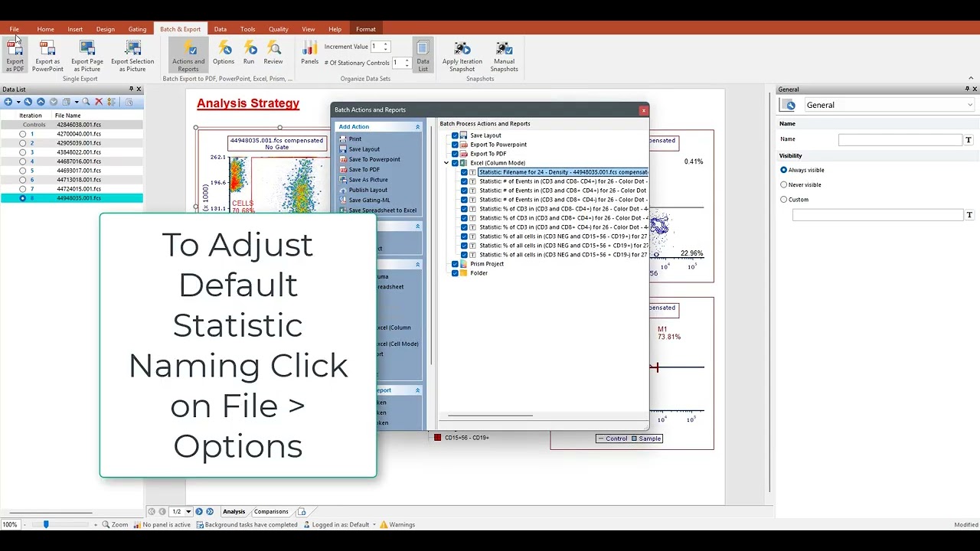The image size is (980, 551).
Task: Open dropdown arrow beside add-file icon
Action: (17, 102)
